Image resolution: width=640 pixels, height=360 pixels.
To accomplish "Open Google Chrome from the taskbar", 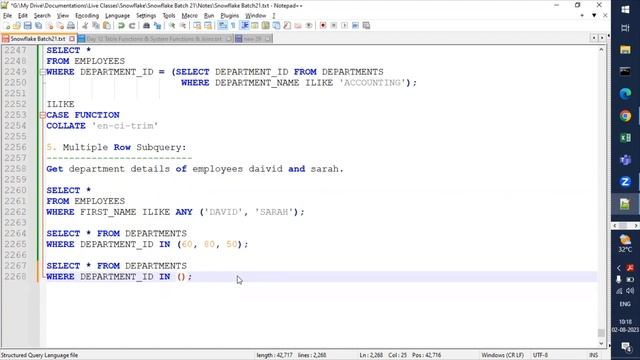I will tap(625, 116).
